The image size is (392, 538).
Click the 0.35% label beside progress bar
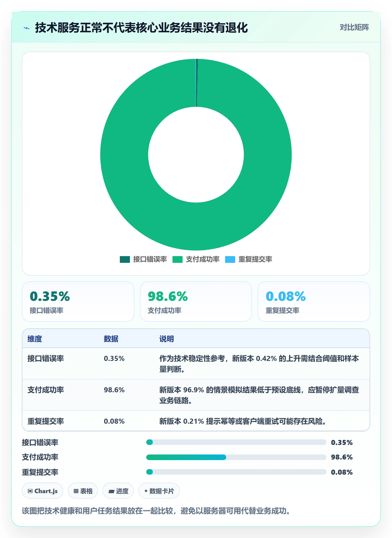coord(342,442)
